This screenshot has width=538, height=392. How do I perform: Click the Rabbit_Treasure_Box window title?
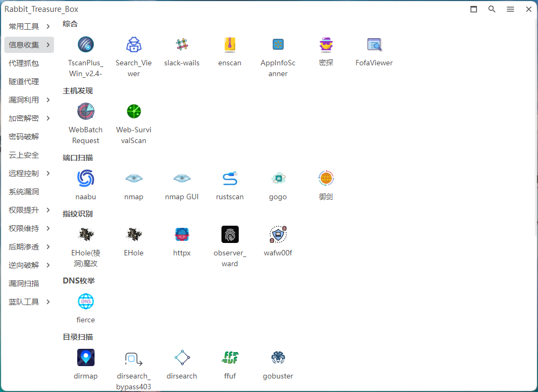pos(41,9)
